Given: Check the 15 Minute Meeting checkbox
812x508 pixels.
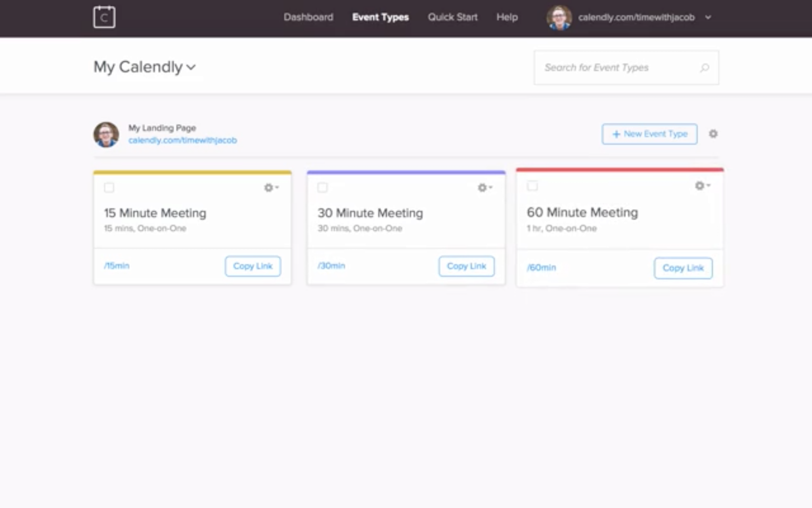Looking at the screenshot, I should (109, 188).
